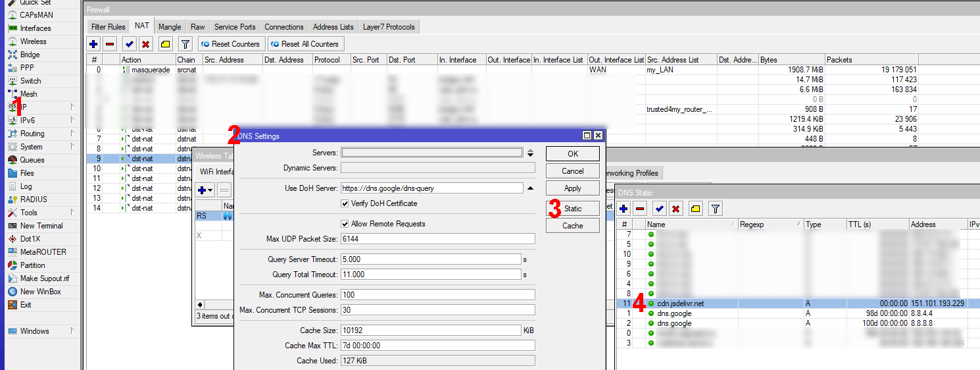Click the Cache Size field
This screenshot has height=370, width=980.
point(431,330)
